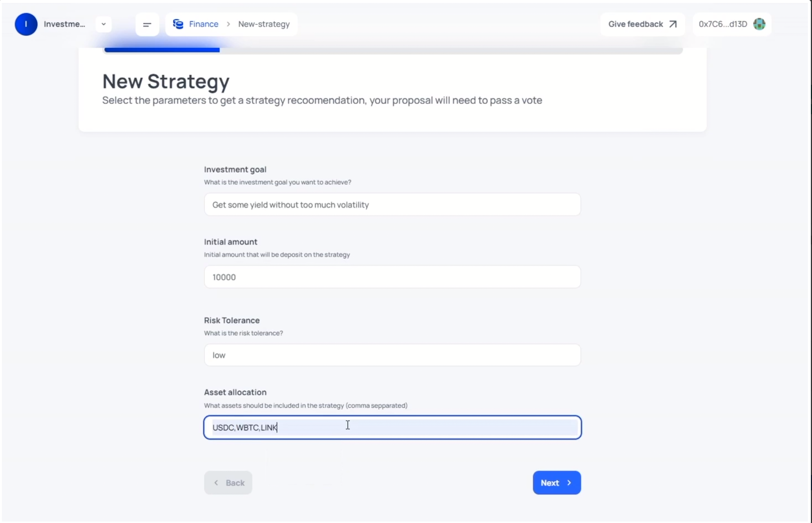This screenshot has height=523, width=812.
Task: Click the forward arrow icon on Next button
Action: (569, 482)
